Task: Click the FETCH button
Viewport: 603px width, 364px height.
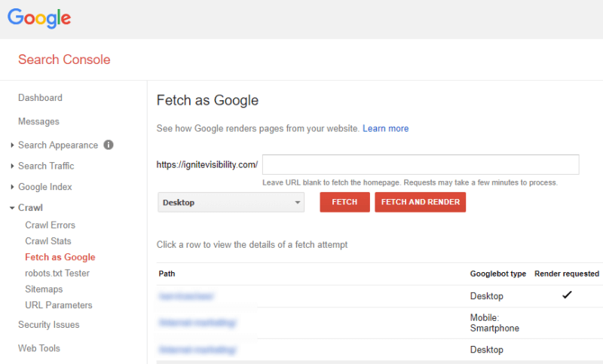Action: (344, 202)
